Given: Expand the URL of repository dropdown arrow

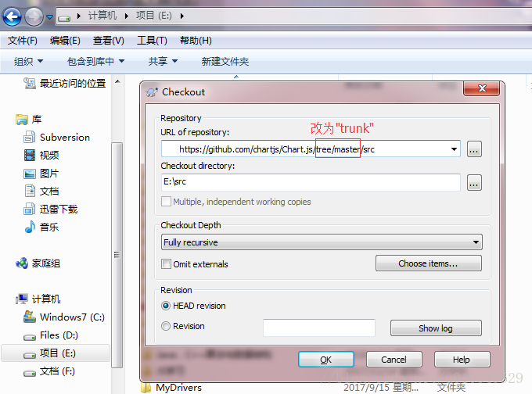Looking at the screenshot, I should coord(454,149).
